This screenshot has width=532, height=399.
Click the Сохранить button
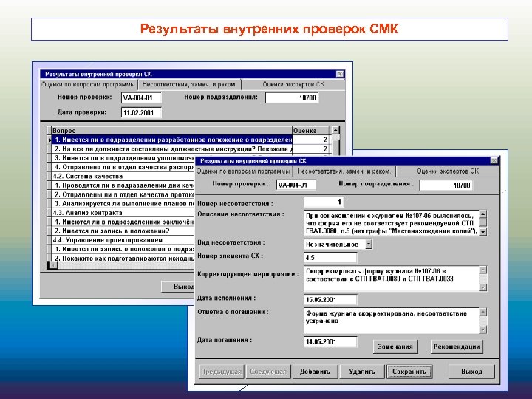coord(409,372)
